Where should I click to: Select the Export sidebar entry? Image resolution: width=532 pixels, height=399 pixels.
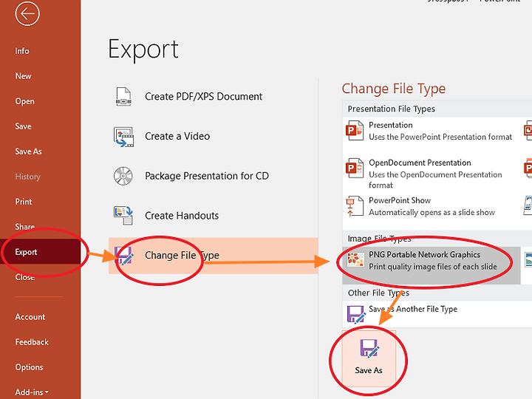click(x=41, y=252)
